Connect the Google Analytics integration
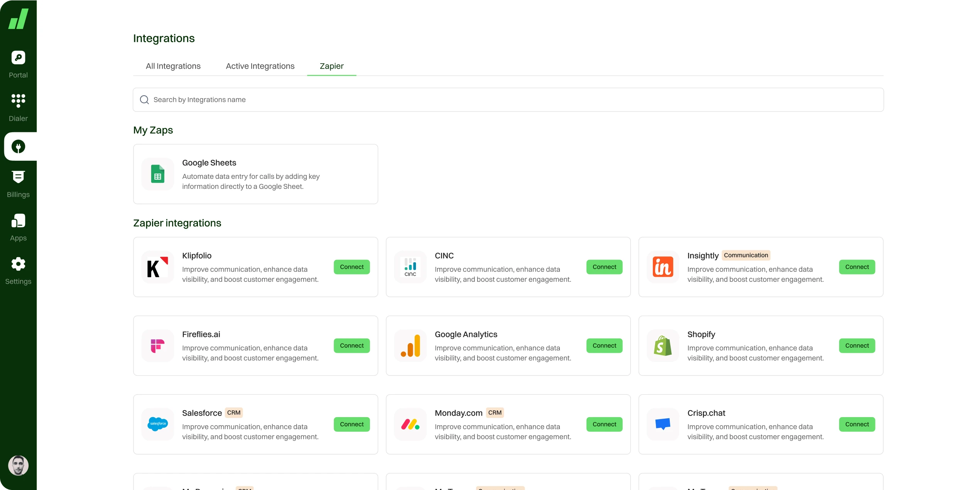Screen dimensions: 980x490 (x=604, y=346)
